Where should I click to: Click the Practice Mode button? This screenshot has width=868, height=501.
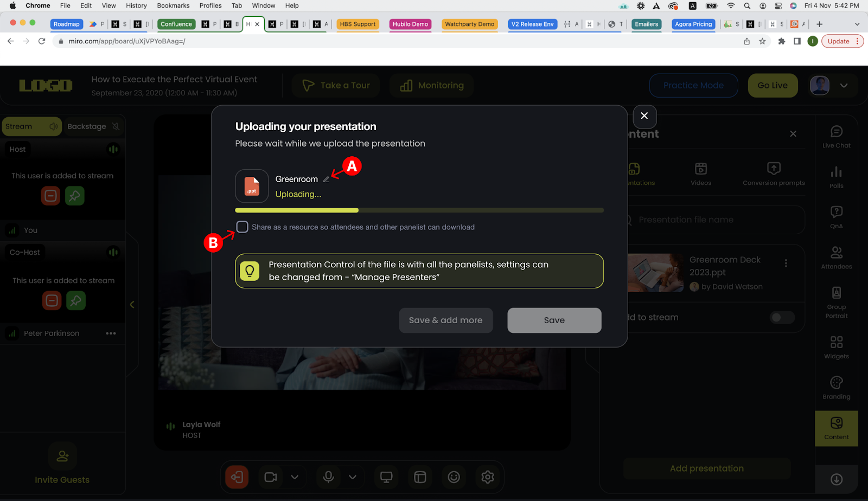coord(693,86)
